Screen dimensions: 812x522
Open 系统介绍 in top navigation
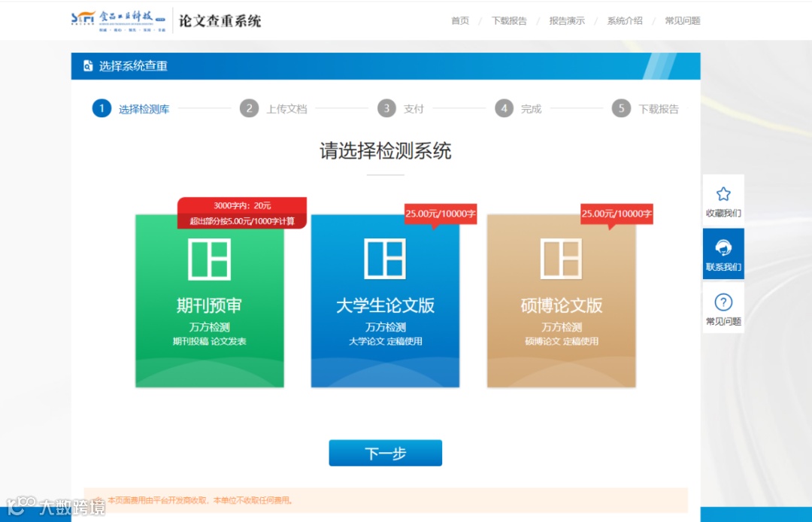click(x=625, y=21)
